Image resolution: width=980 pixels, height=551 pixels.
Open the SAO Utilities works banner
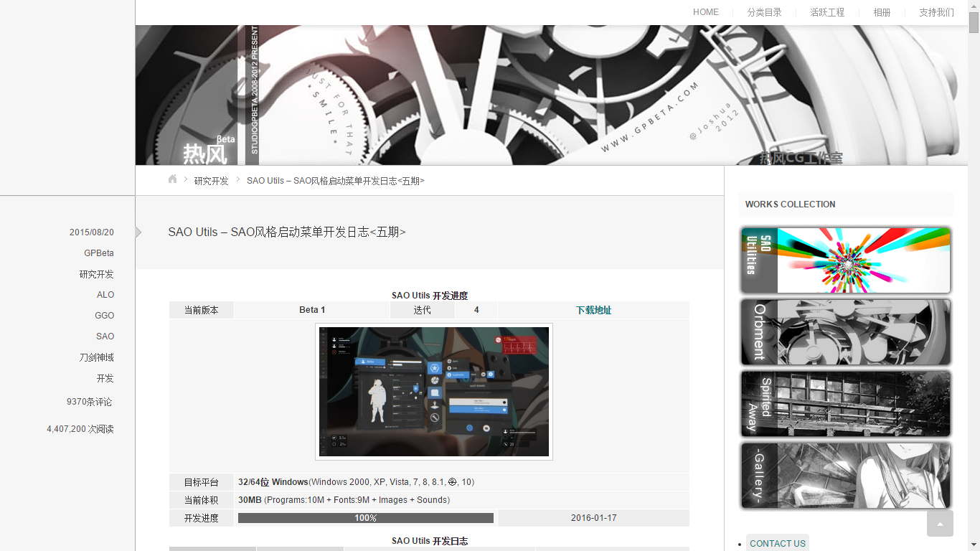pyautogui.click(x=846, y=260)
